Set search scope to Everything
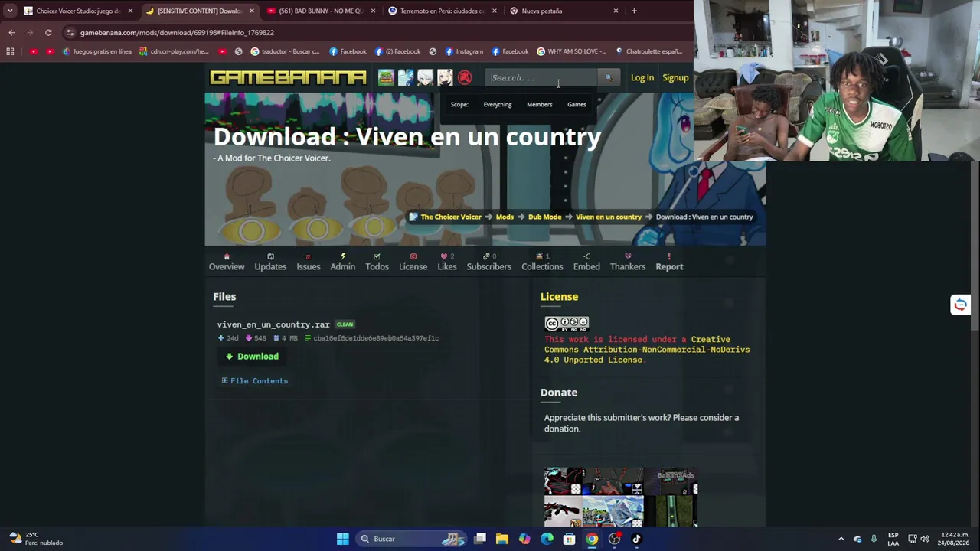Image resolution: width=980 pixels, height=551 pixels. pos(498,104)
